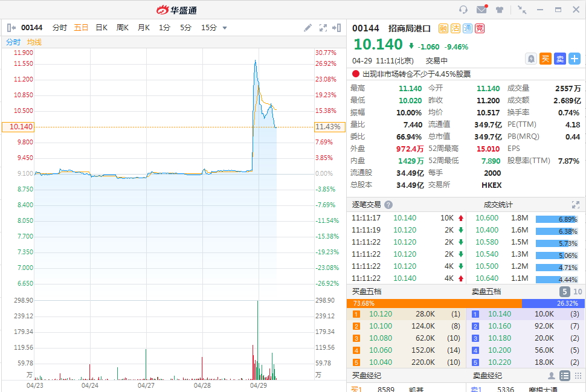Expand chart to fullscreen
The height and width of the screenshot is (392, 586).
pos(323,28)
